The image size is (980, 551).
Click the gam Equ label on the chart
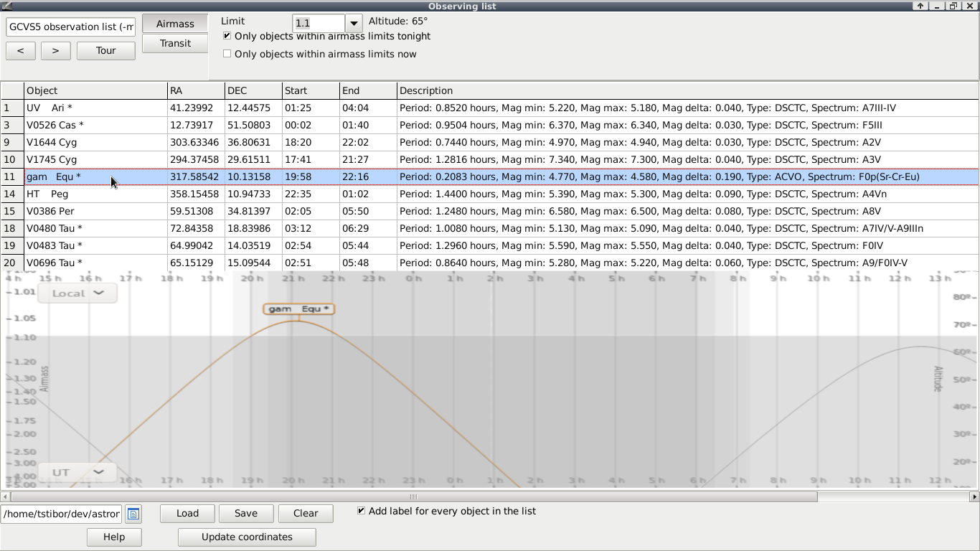(298, 309)
